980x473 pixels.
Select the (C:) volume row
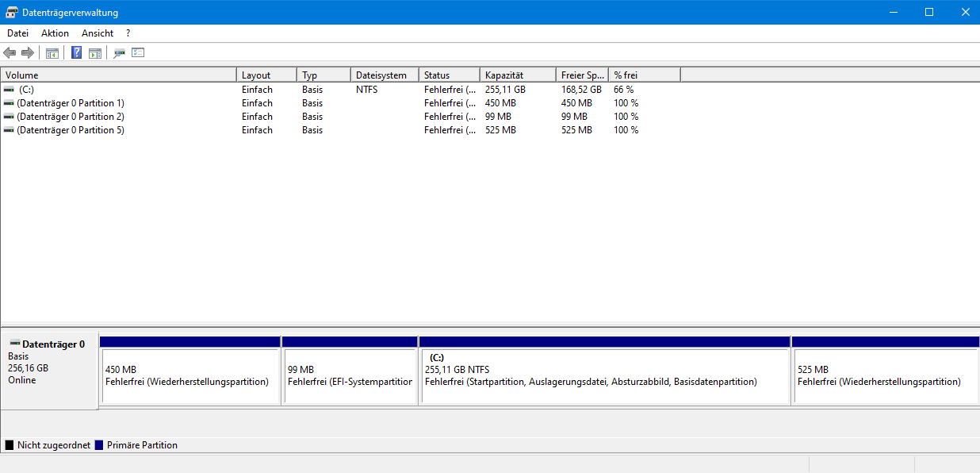(x=341, y=90)
